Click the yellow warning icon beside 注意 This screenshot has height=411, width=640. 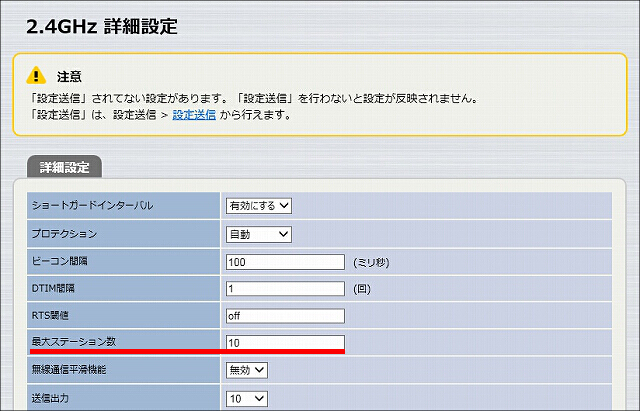point(36,76)
